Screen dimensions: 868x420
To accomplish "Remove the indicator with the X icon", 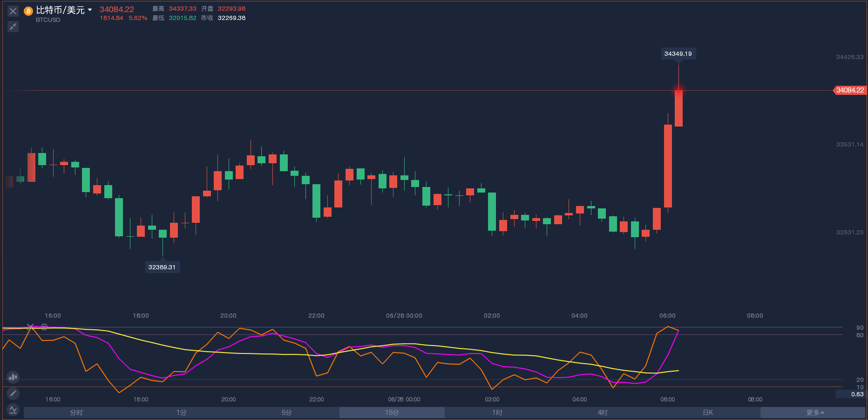I will pos(30,327).
